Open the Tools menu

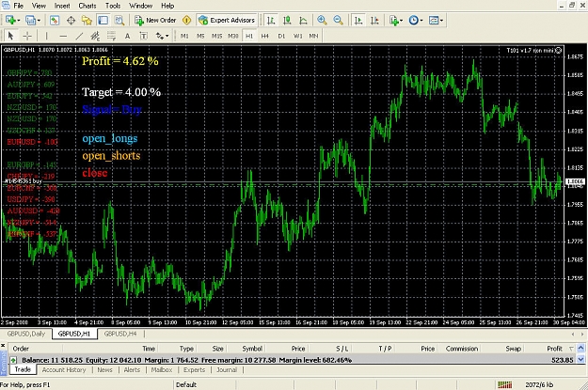[113, 6]
